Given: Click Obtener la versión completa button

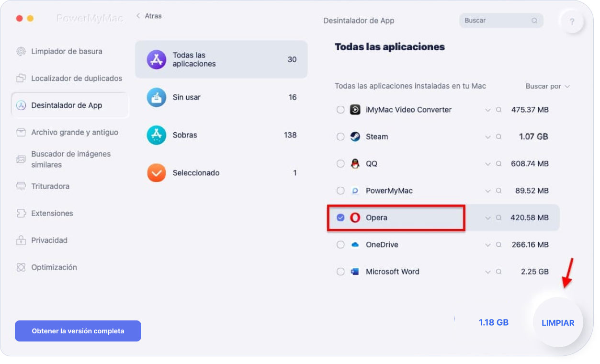Looking at the screenshot, I should [78, 331].
